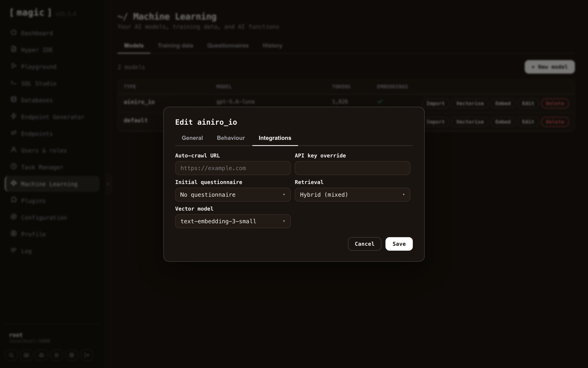This screenshot has width=588, height=368.
Task: Click the cloud icon in the sidebar footer
Action: 42,355
